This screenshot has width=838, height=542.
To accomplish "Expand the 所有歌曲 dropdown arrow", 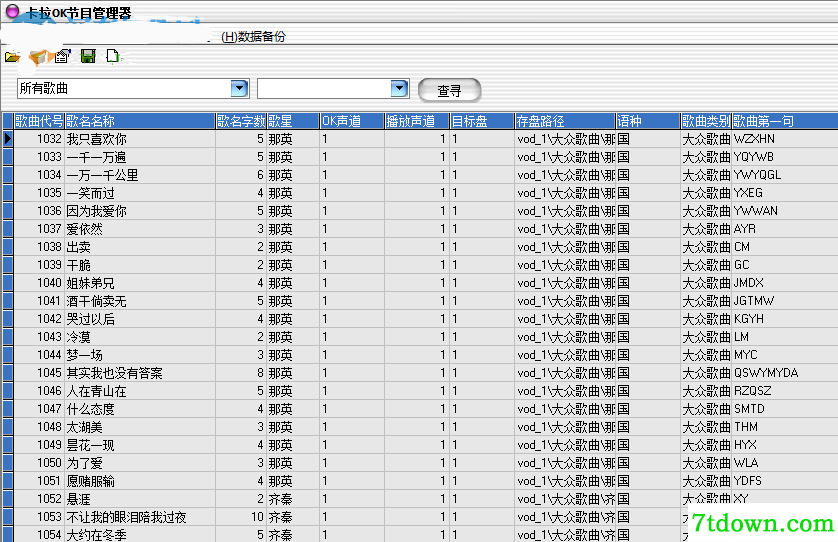I will [239, 88].
